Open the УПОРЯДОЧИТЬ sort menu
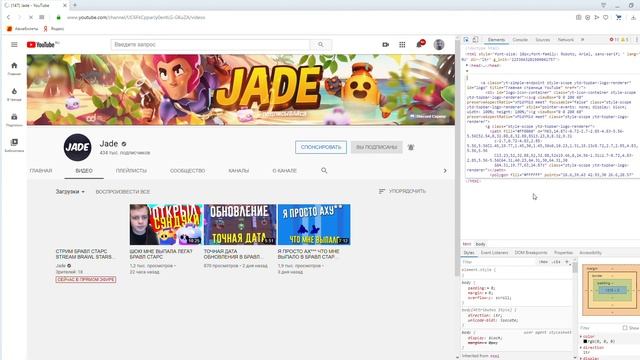Image resolution: width=640 pixels, height=360 pixels. click(x=402, y=191)
